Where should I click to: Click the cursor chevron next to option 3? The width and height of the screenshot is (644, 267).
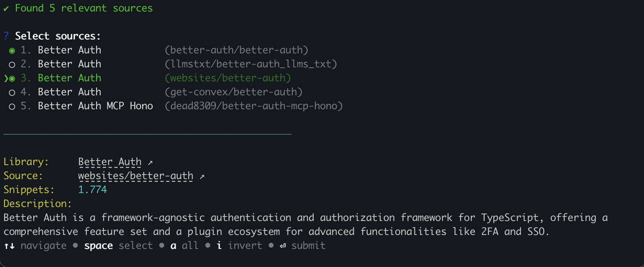click(5, 78)
